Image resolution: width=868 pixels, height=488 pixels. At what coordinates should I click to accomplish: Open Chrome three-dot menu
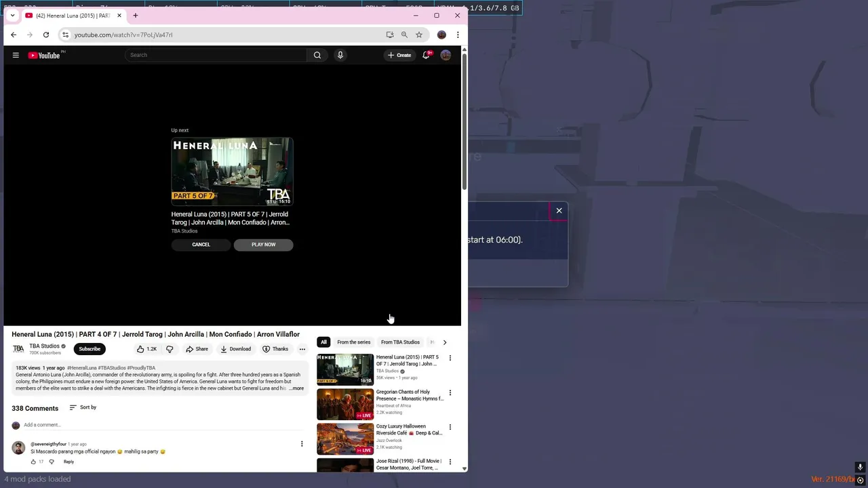point(458,35)
